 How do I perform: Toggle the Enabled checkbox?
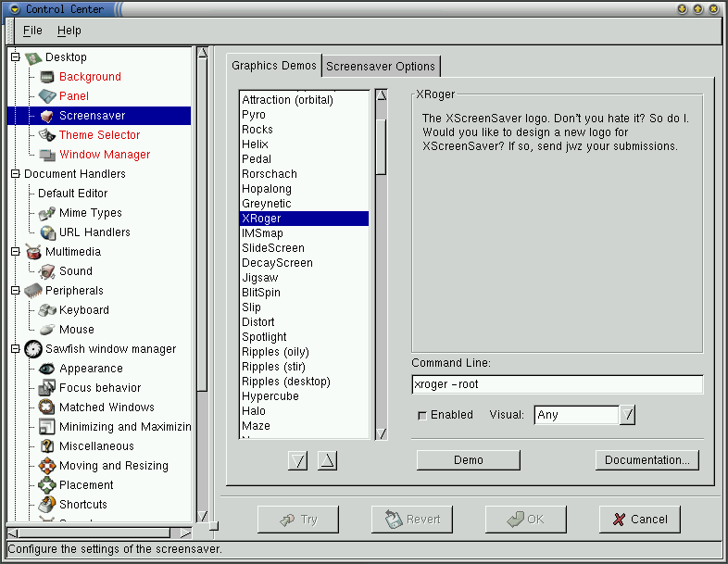pyautogui.click(x=422, y=416)
